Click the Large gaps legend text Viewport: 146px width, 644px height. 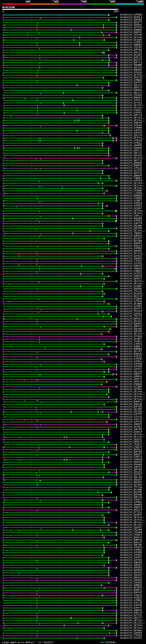click(x=28, y=642)
